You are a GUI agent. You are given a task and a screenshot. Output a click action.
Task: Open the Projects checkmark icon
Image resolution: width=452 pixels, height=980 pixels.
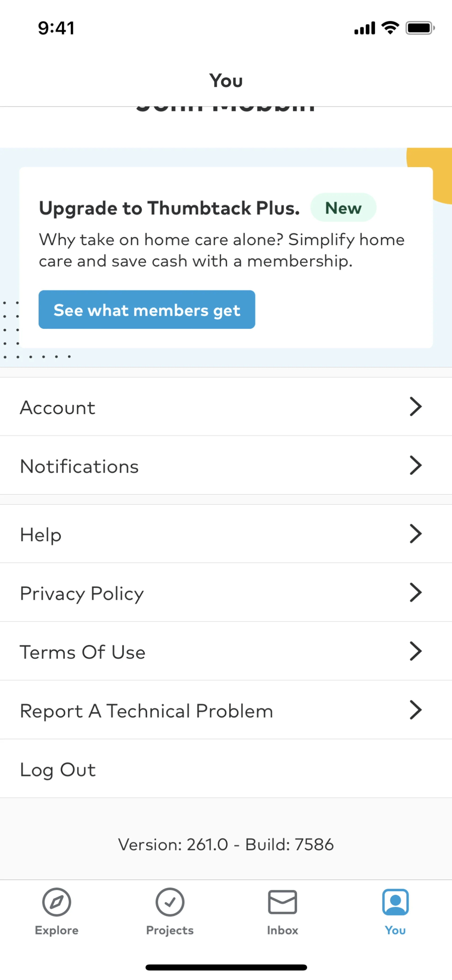170,902
